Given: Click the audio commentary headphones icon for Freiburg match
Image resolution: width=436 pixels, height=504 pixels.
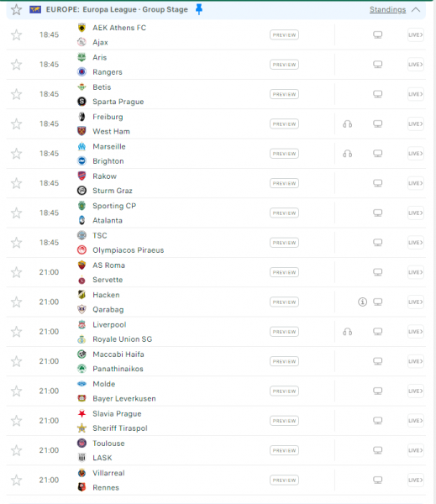Looking at the screenshot, I should point(347,123).
